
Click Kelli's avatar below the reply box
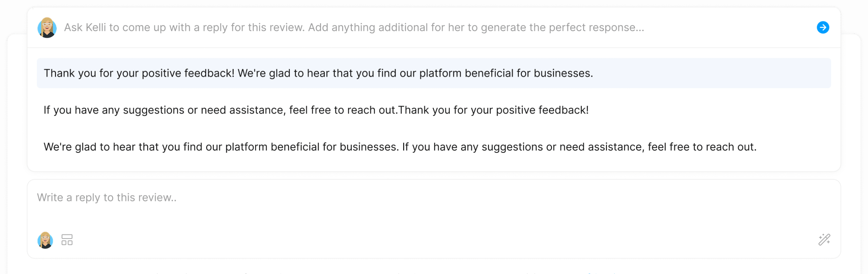(x=45, y=240)
